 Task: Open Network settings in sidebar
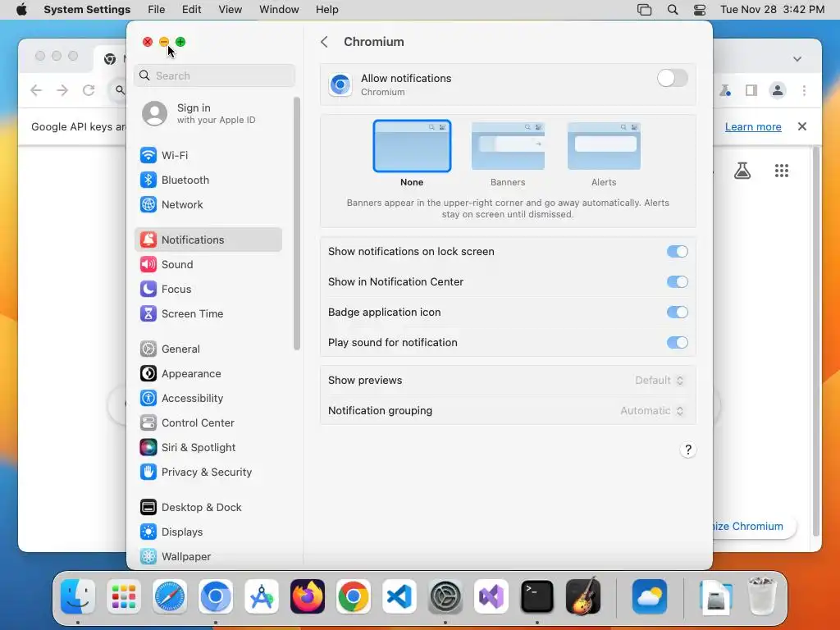point(208,204)
